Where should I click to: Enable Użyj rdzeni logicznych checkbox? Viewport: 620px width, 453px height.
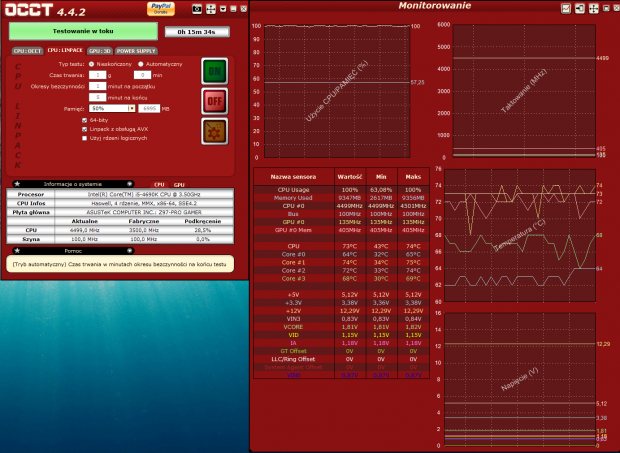click(85, 138)
